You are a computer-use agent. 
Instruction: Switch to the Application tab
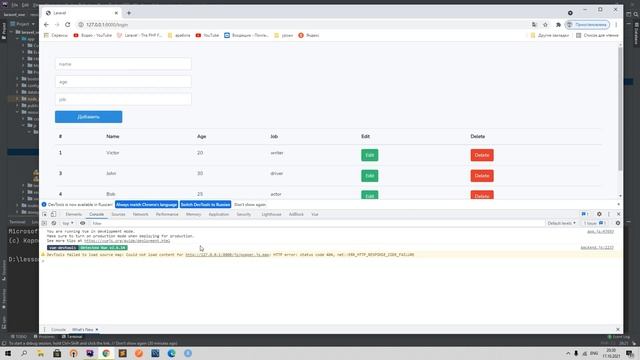tap(219, 214)
